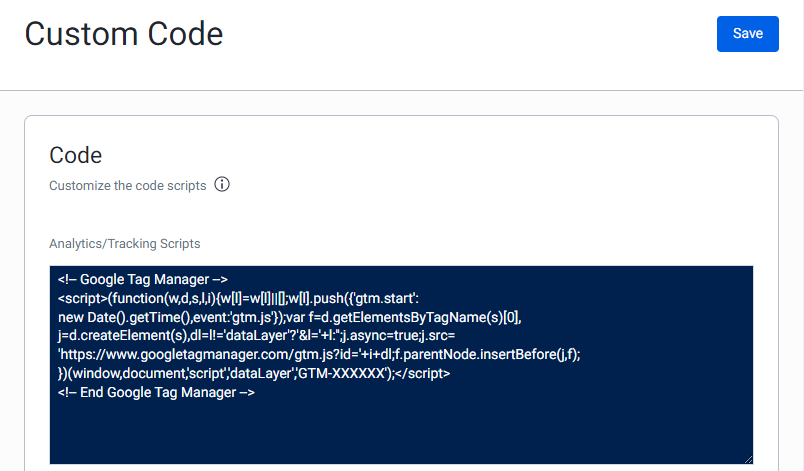Click the blue Save button
This screenshot has width=804, height=471.
748,34
